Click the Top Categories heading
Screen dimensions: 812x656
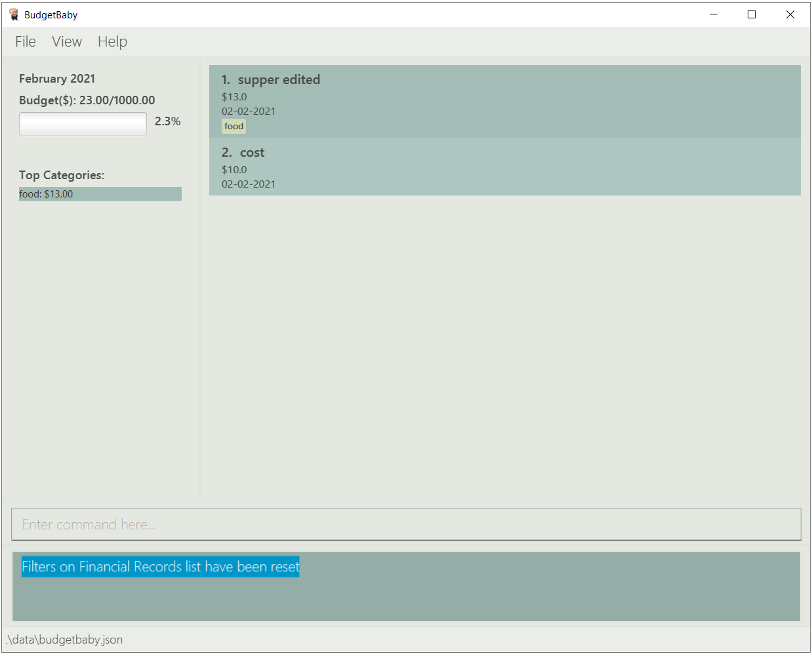tap(62, 175)
